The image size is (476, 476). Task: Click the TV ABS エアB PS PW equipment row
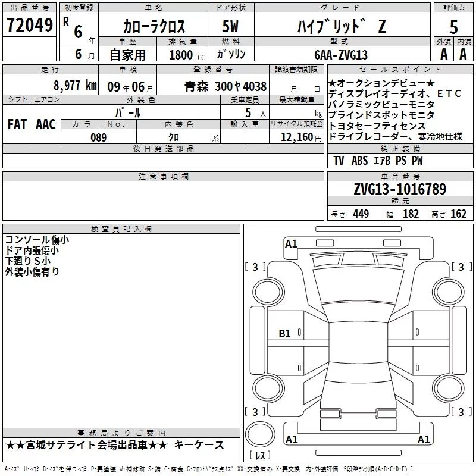(x=378, y=161)
